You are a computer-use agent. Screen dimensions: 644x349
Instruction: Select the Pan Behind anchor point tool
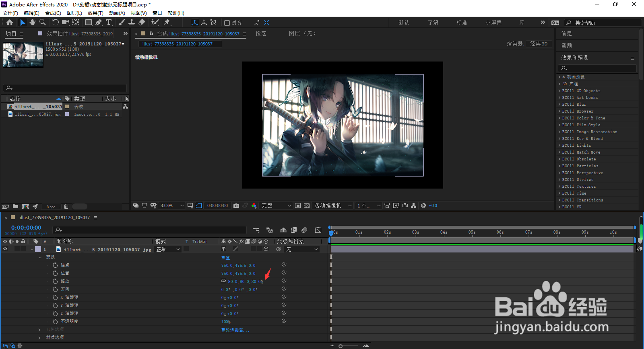click(x=76, y=23)
